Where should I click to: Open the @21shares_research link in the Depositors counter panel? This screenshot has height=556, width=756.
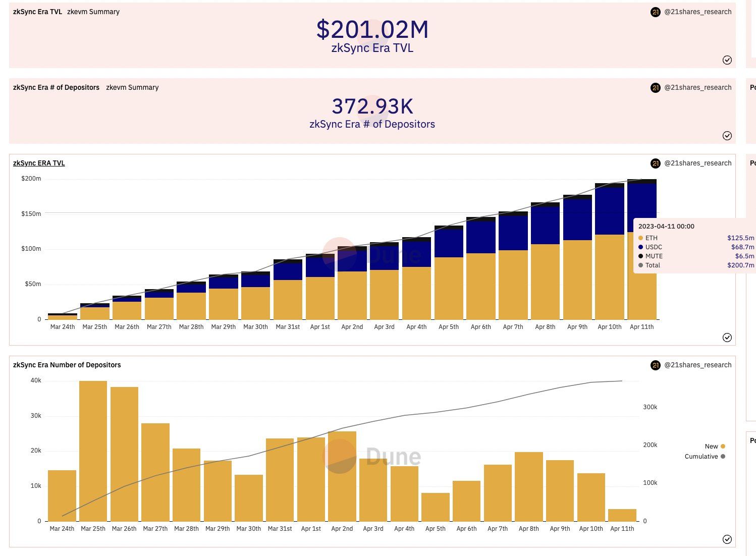point(698,87)
